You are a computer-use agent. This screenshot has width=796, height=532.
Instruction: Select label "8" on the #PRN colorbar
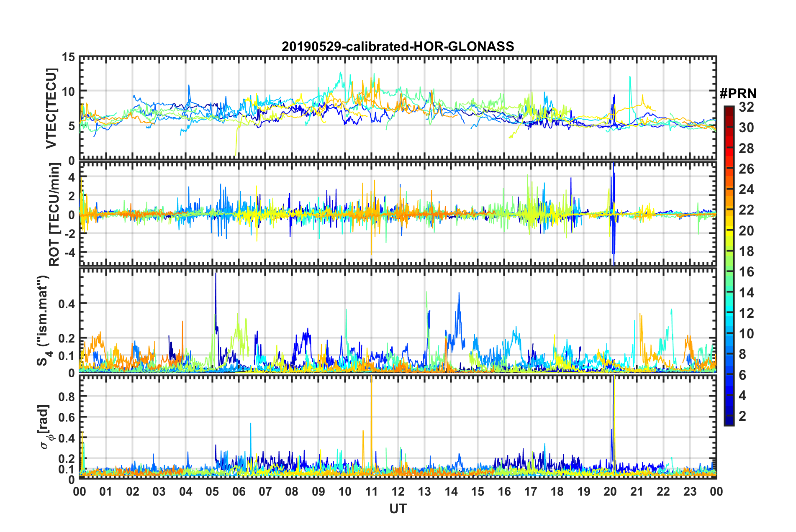743,354
